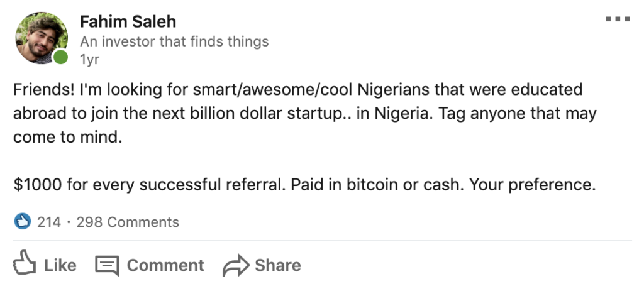This screenshot has height=296, width=644.
Task: Click the green online status dot
Action: [x=60, y=58]
